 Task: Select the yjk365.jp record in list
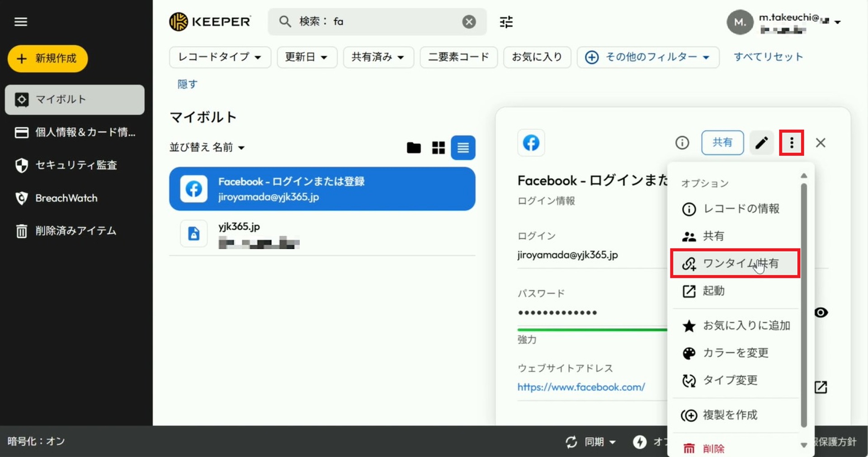click(322, 234)
